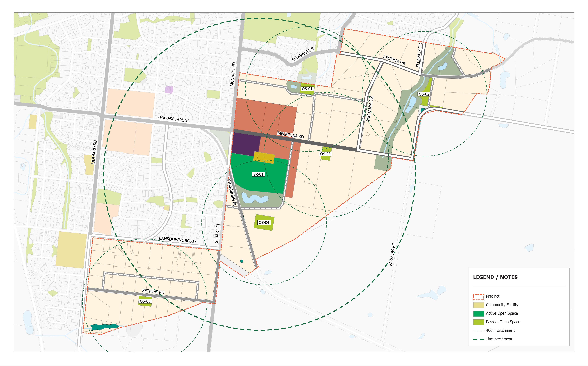
Task: Click the vertical ELLAVALE DR label near Laurina
Action: [419, 55]
